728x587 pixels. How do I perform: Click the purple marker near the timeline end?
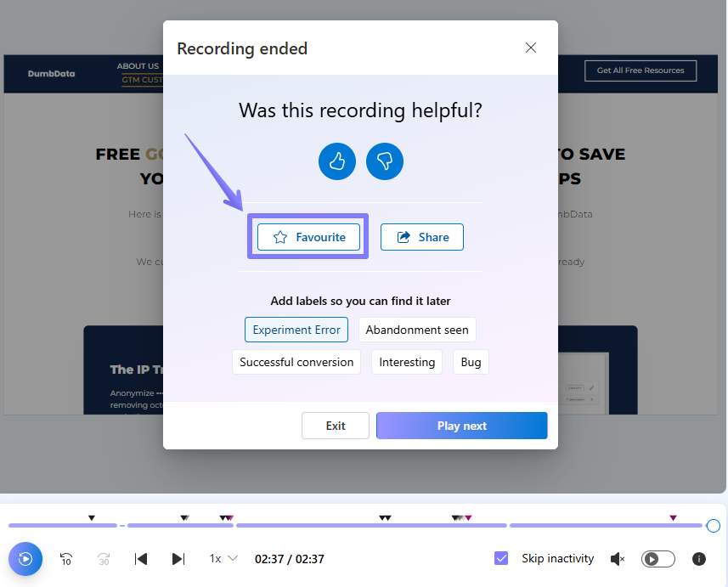click(x=673, y=517)
